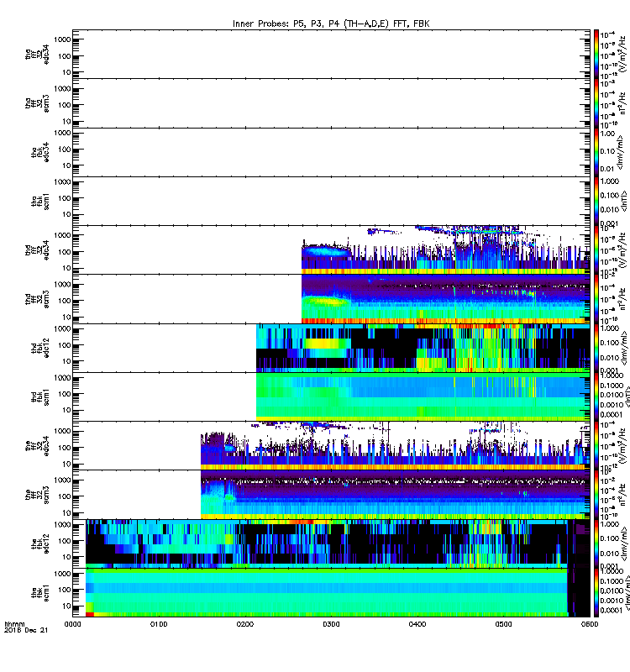Screen dimensions: 630x672
Task: Click the "thd fbk scm1" panel label
Action: (x=40, y=396)
